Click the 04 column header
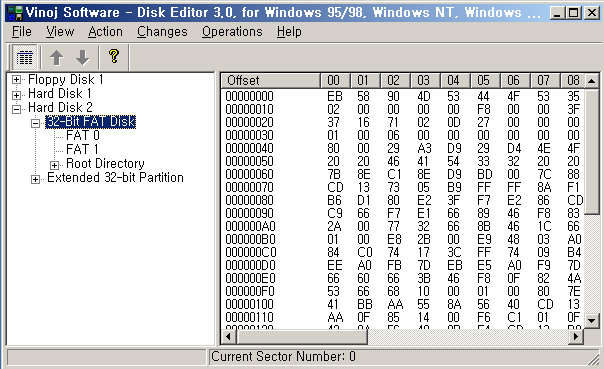The image size is (604, 369). [455, 81]
